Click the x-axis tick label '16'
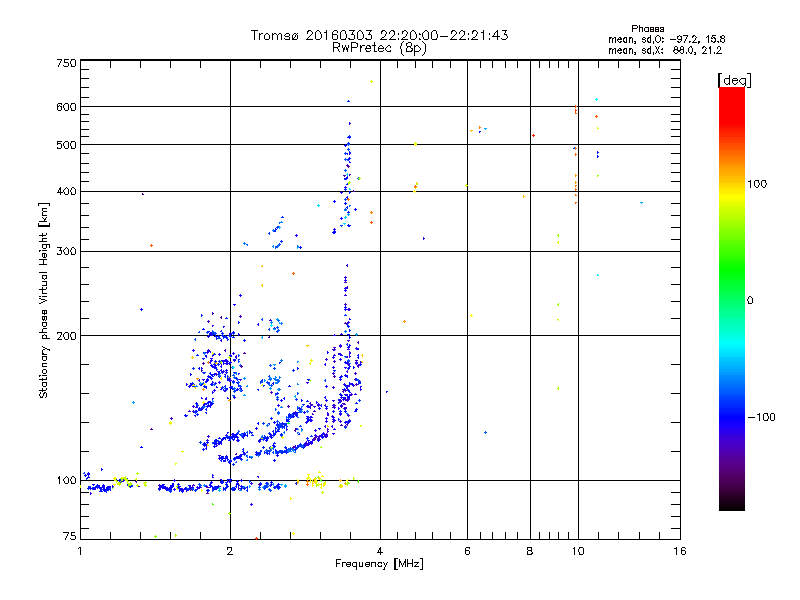 pos(680,551)
